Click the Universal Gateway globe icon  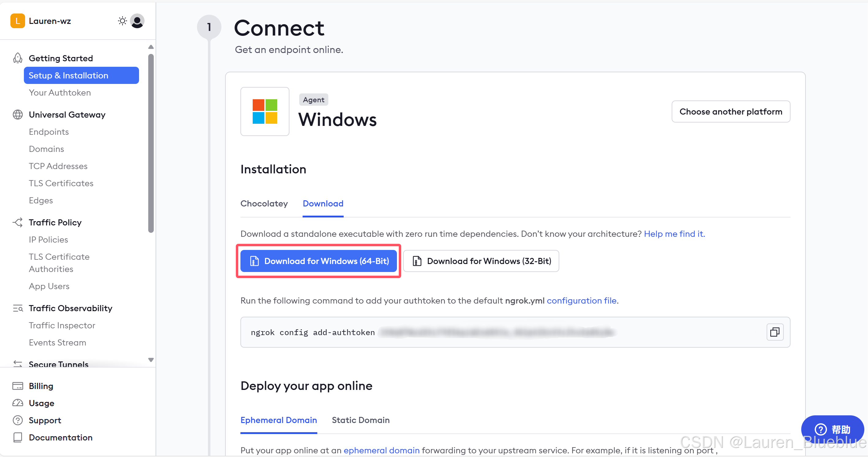(x=17, y=115)
